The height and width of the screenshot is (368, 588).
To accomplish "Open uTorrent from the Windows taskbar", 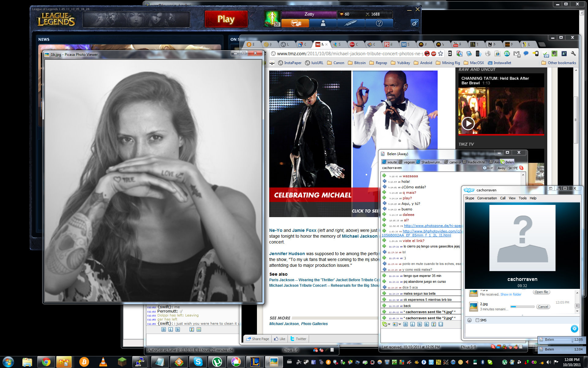I will [x=217, y=362].
